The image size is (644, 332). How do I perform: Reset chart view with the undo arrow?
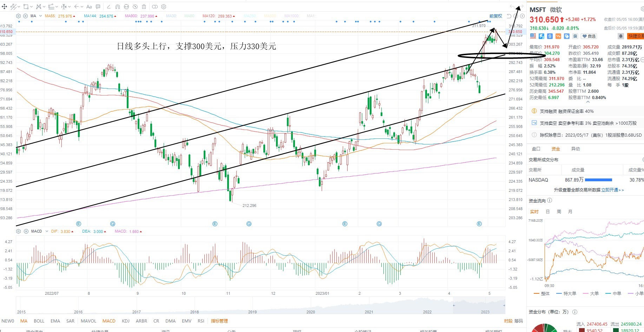(509, 16)
